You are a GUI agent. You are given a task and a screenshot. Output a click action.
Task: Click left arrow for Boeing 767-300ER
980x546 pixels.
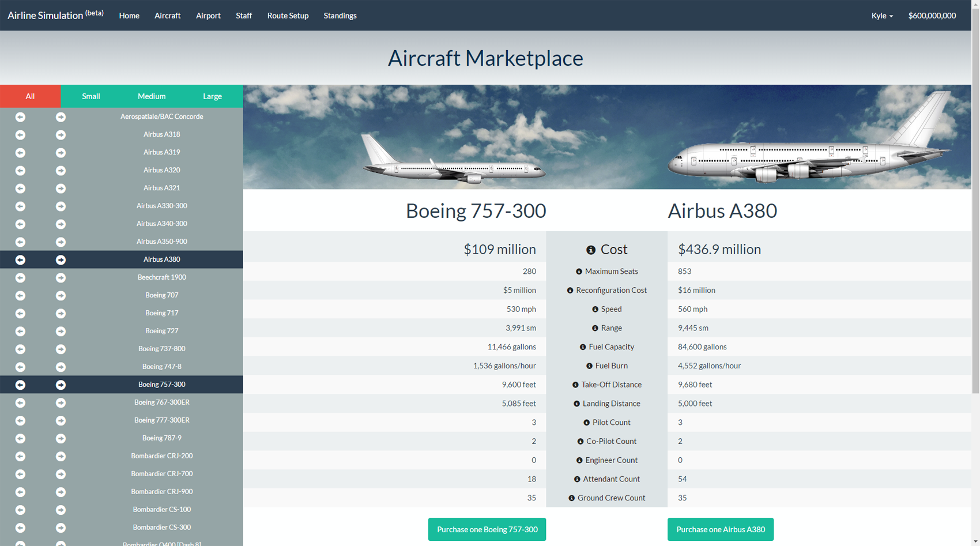tap(20, 403)
